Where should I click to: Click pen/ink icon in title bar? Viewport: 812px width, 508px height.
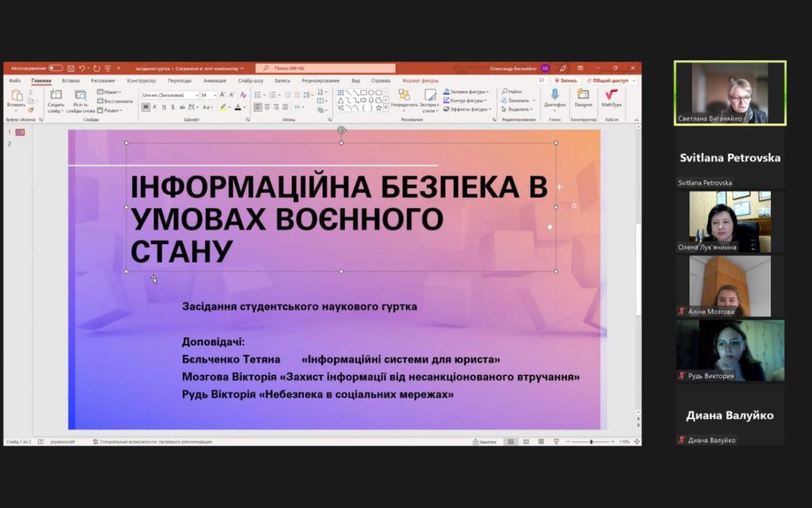coord(563,68)
